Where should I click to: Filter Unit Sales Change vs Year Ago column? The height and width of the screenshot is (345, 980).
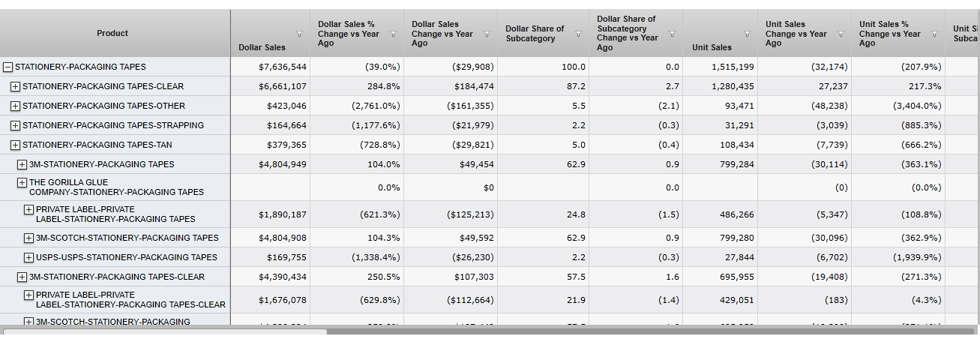point(841,34)
